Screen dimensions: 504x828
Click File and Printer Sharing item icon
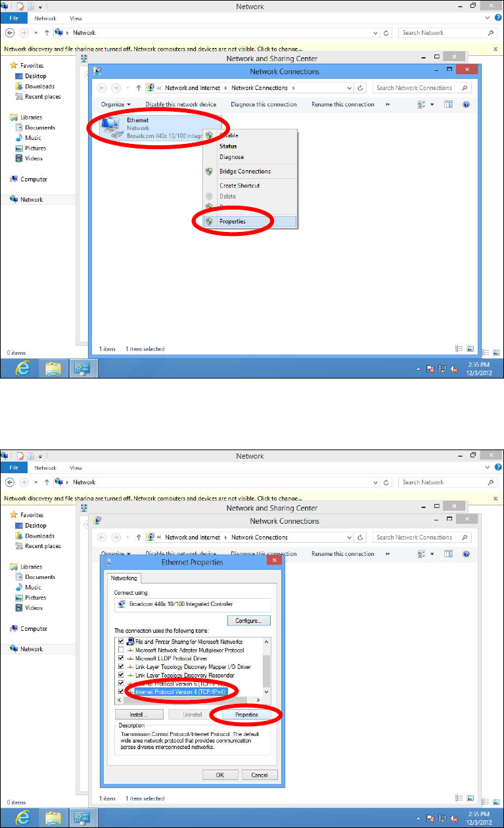[130, 641]
